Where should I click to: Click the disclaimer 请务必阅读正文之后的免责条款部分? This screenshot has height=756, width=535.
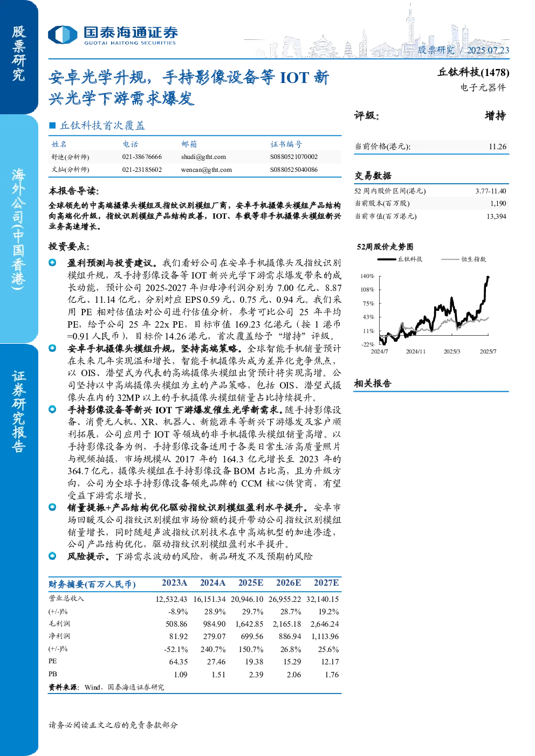[113, 725]
